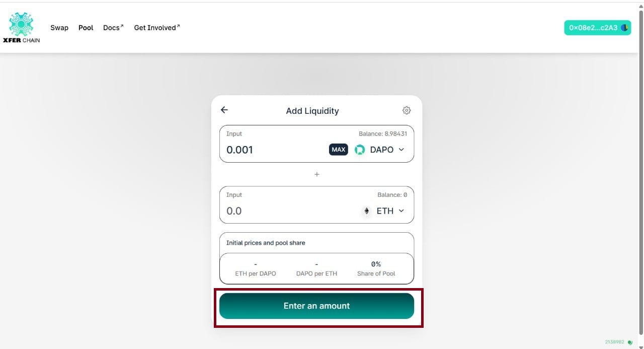Click the DAPO input field showing 0.001
644x349 pixels.
[x=262, y=150]
